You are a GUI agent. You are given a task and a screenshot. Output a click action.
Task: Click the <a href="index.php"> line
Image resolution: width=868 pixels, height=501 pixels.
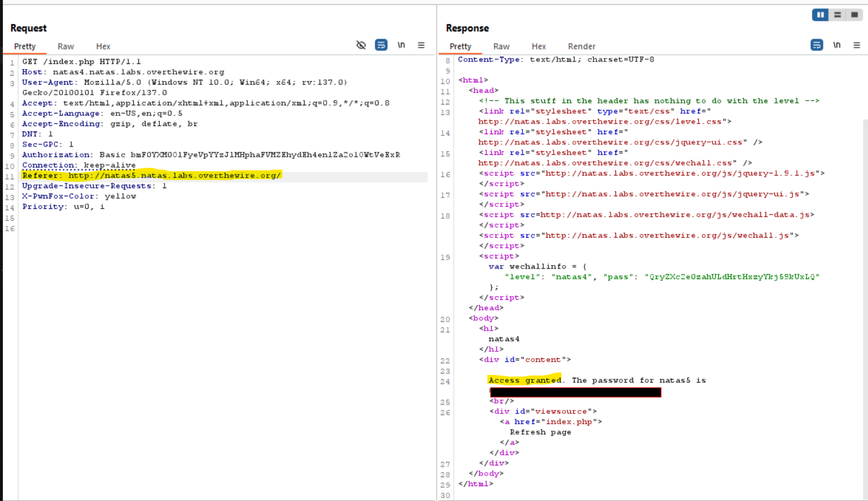pos(551,422)
